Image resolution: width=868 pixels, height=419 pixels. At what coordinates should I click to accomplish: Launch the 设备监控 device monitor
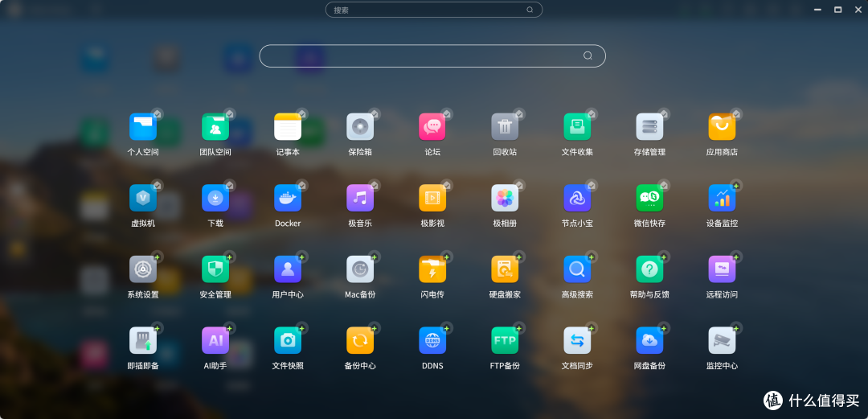(x=722, y=198)
